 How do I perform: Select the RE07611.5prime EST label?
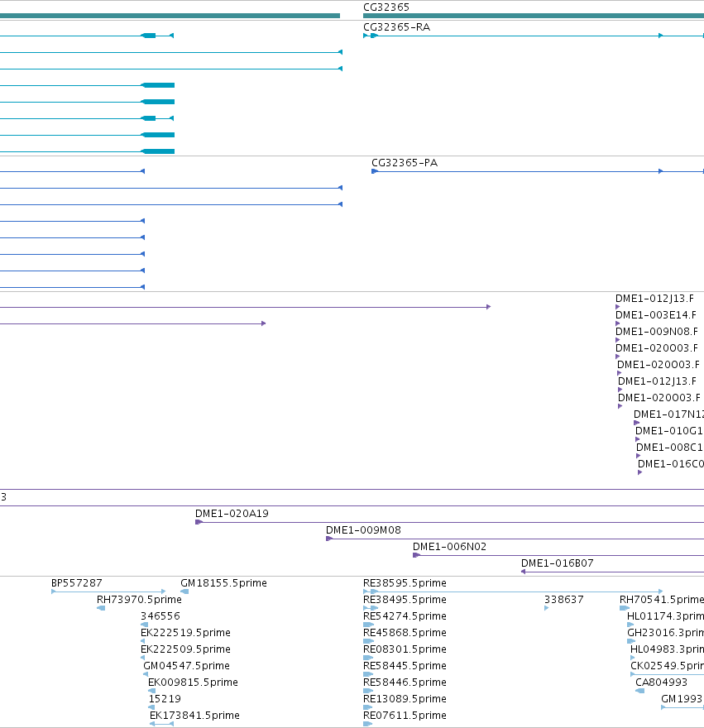pos(405,716)
